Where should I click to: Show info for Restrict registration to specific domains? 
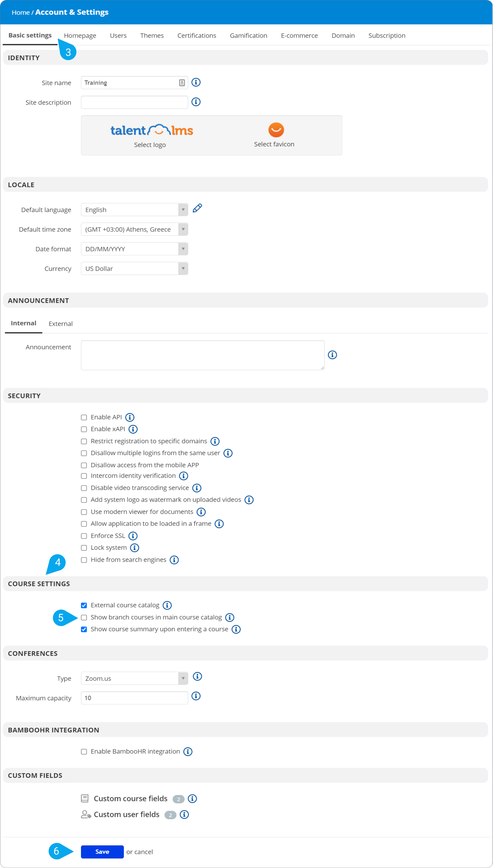coord(215,441)
